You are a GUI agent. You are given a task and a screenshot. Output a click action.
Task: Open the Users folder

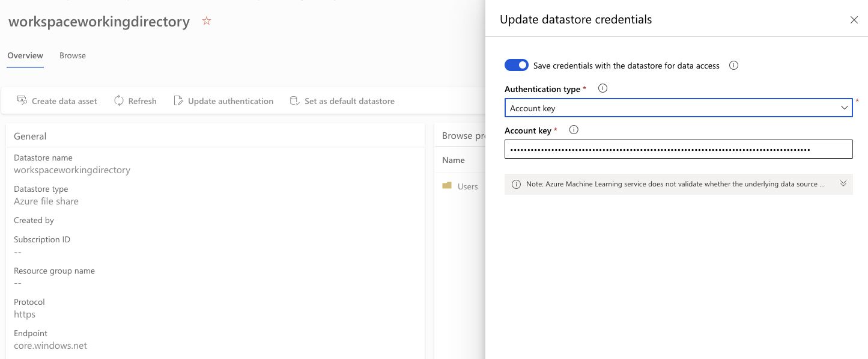468,186
